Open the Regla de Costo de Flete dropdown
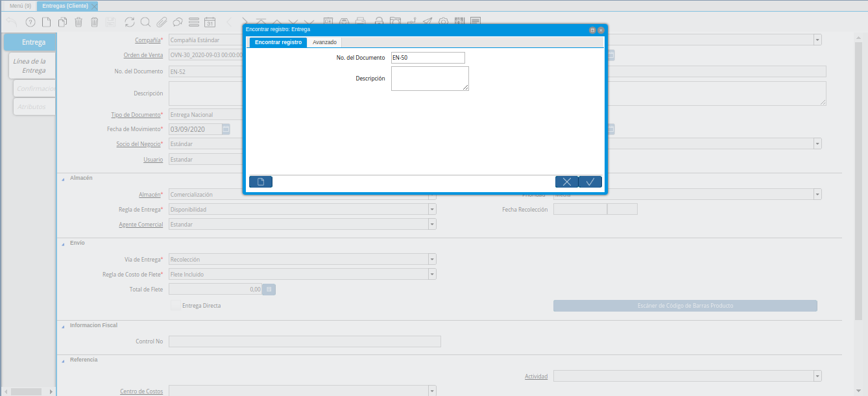 [x=432, y=274]
